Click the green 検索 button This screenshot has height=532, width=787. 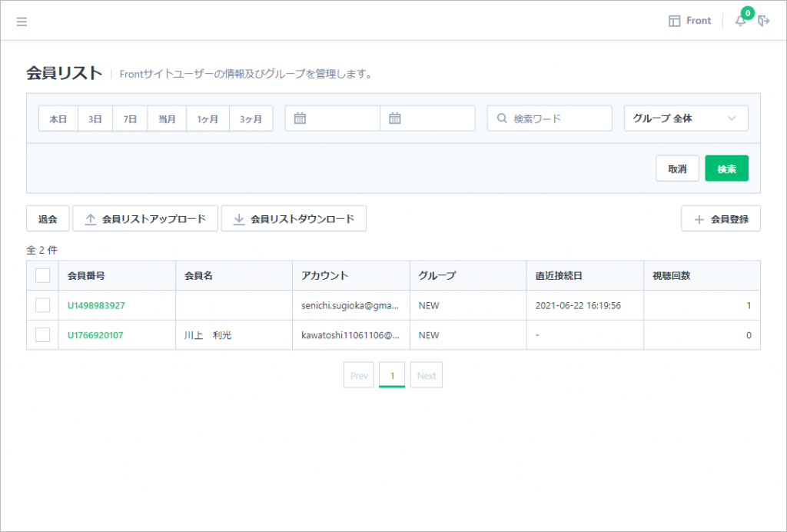click(726, 168)
